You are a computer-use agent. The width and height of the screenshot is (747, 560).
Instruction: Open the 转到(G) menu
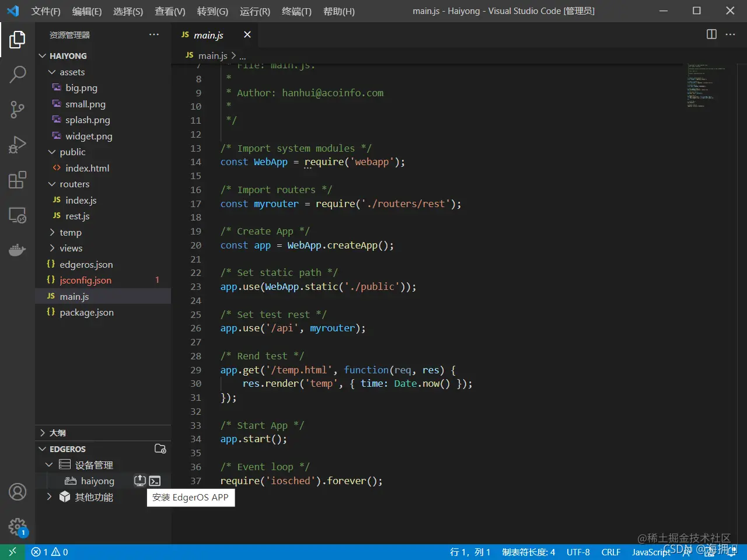pos(212,11)
